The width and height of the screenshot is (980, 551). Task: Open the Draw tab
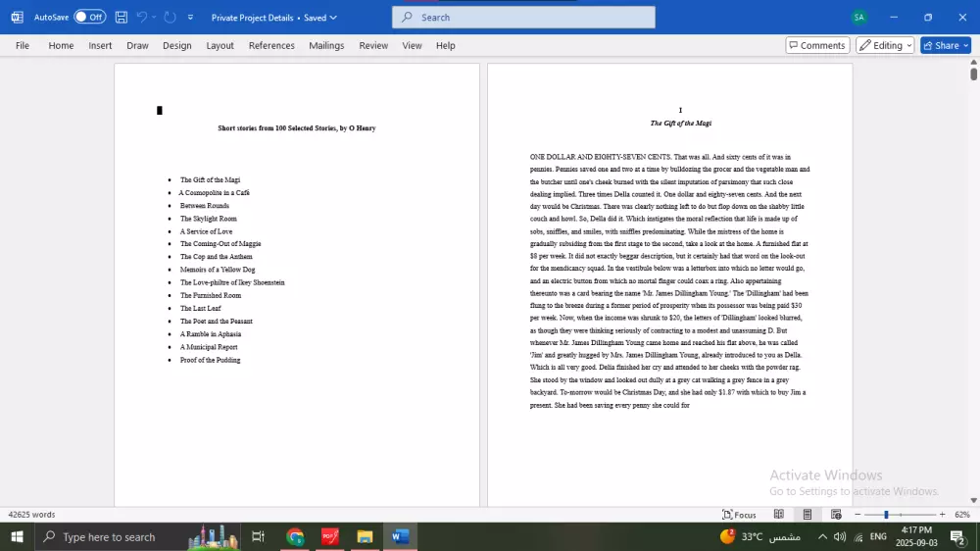137,45
